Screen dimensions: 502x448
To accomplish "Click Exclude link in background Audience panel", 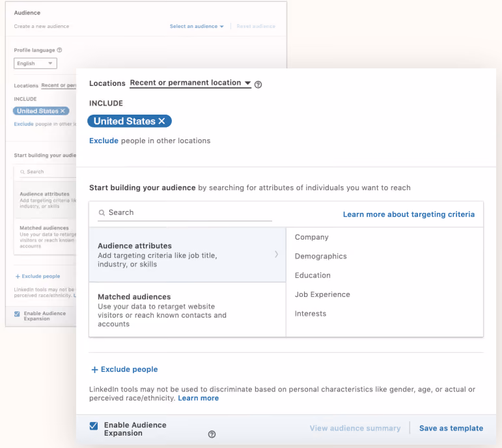I will click(x=23, y=124).
